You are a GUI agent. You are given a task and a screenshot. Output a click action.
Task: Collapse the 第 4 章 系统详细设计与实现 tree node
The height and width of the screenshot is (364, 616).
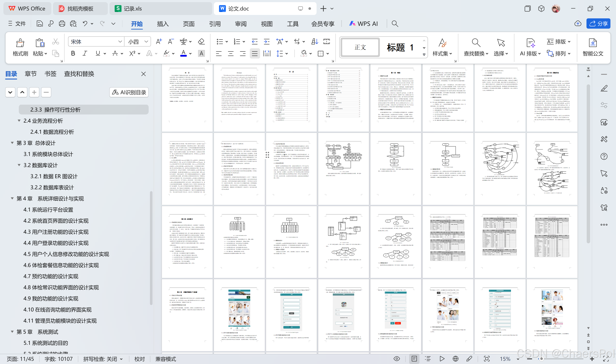coord(12,198)
